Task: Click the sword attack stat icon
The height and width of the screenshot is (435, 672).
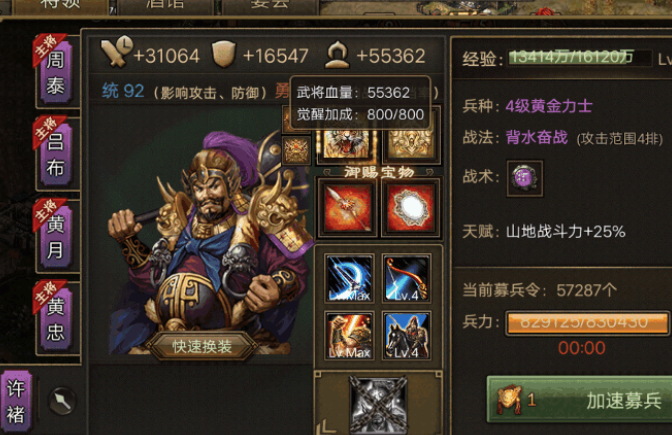Action: [x=116, y=52]
